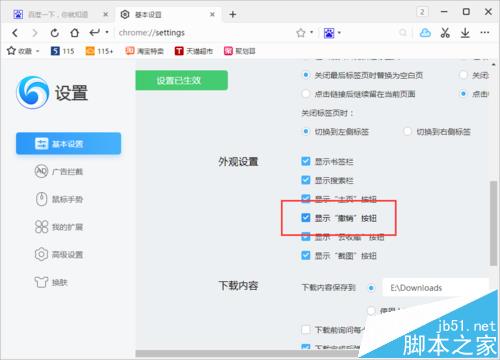This screenshot has height=360, width=500.
Task: Select 切换到右侧标签 radio
Action: [407, 131]
